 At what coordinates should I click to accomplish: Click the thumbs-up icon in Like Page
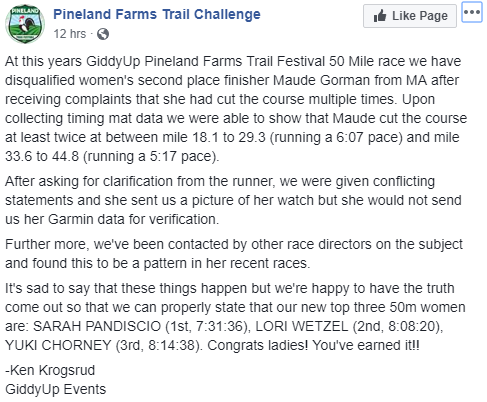tap(380, 16)
